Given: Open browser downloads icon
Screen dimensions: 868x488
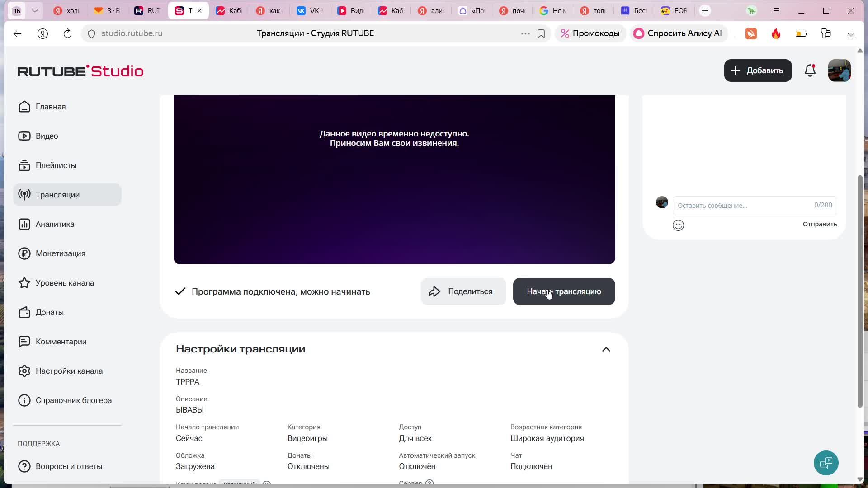Looking at the screenshot, I should click(850, 33).
